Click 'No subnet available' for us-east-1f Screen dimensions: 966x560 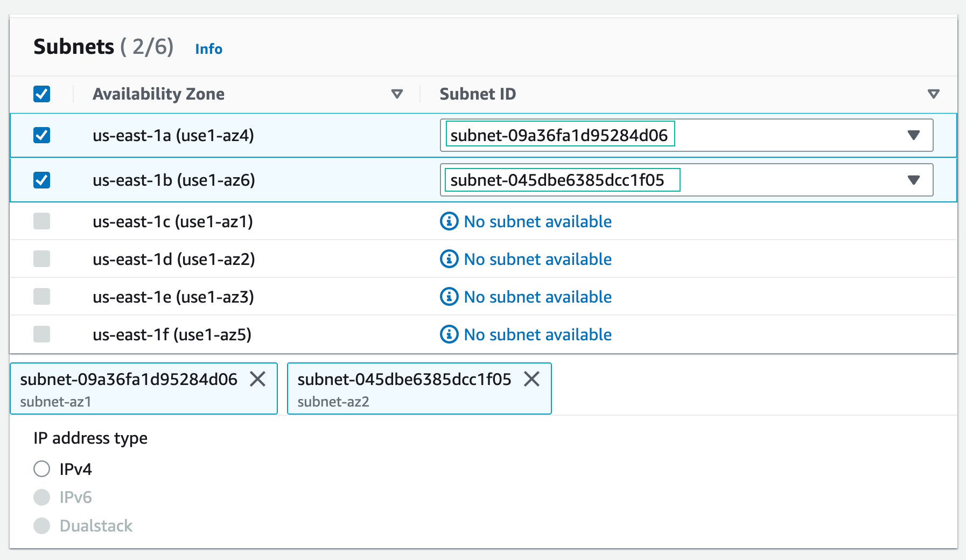(537, 334)
